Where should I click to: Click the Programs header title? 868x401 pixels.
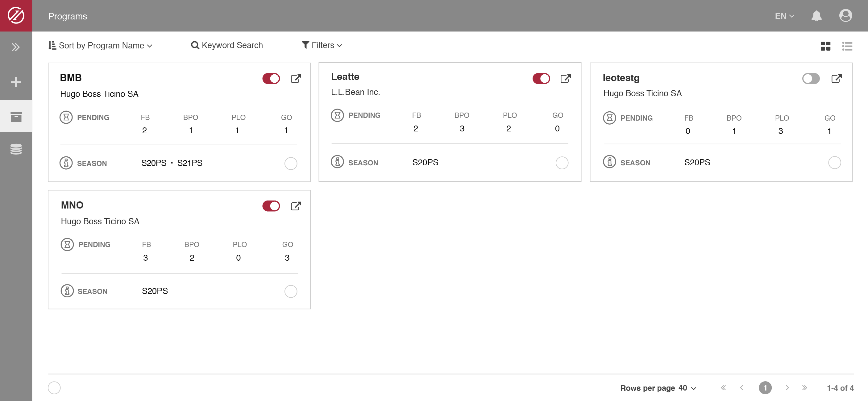(x=67, y=16)
